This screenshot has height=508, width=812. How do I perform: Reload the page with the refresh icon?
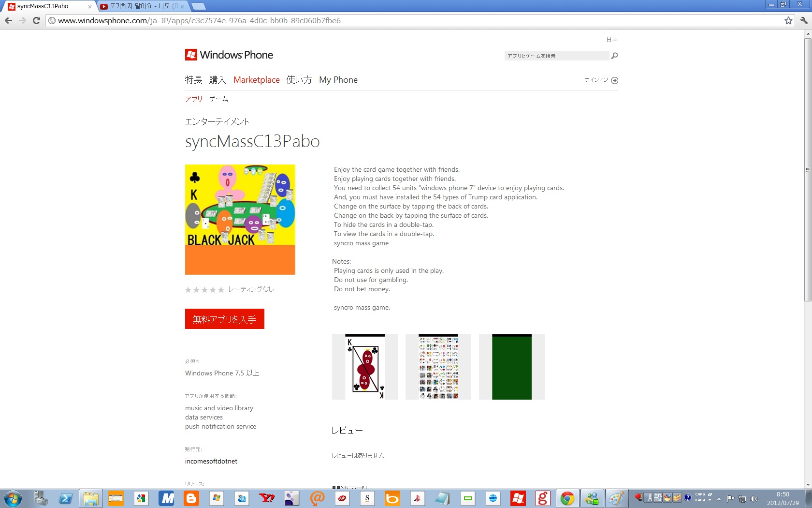[x=36, y=20]
